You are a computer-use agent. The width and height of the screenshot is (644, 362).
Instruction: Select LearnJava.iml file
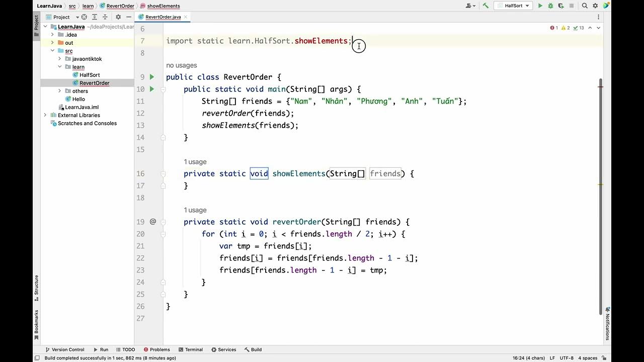tap(82, 107)
